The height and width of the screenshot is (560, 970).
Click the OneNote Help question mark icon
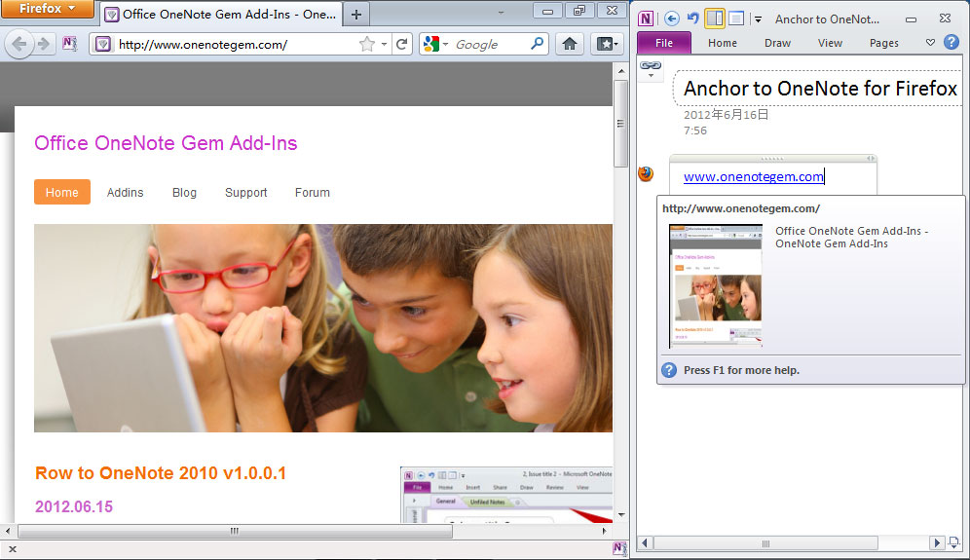(x=951, y=42)
